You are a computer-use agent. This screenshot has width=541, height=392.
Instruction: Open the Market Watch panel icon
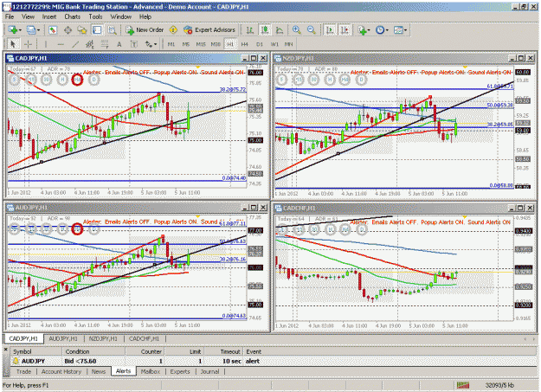pyautogui.click(x=53, y=30)
